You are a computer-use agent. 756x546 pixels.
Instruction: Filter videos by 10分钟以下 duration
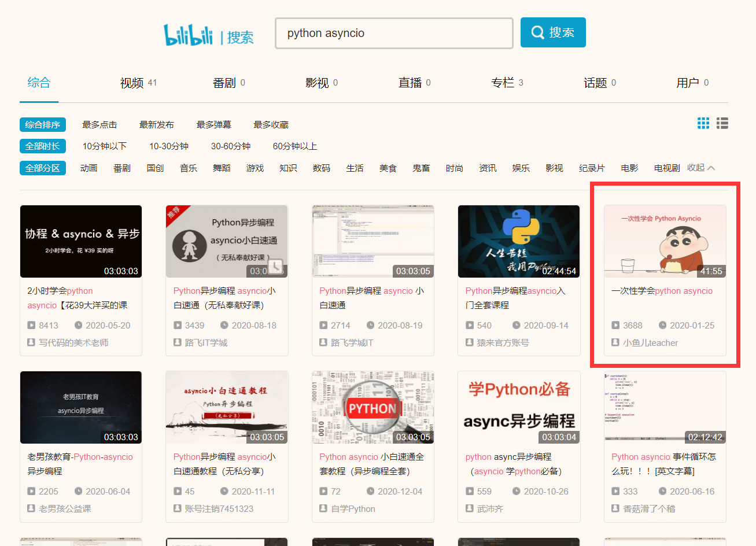104,146
